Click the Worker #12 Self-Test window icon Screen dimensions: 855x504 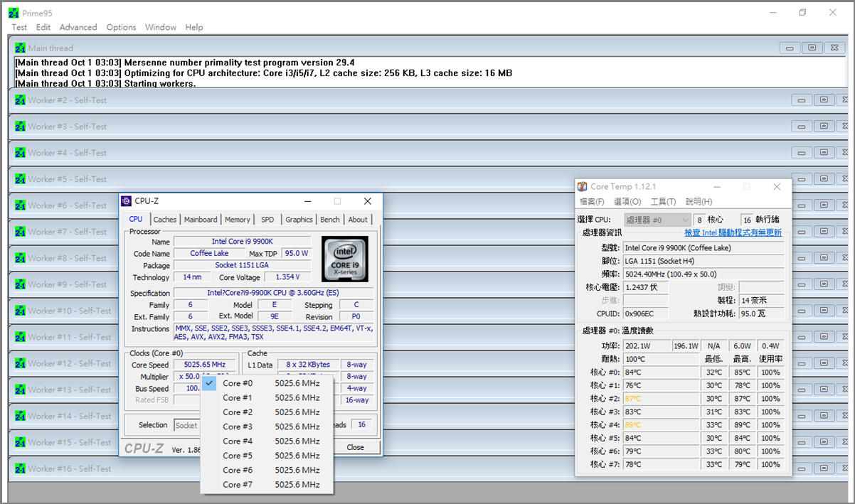click(20, 363)
